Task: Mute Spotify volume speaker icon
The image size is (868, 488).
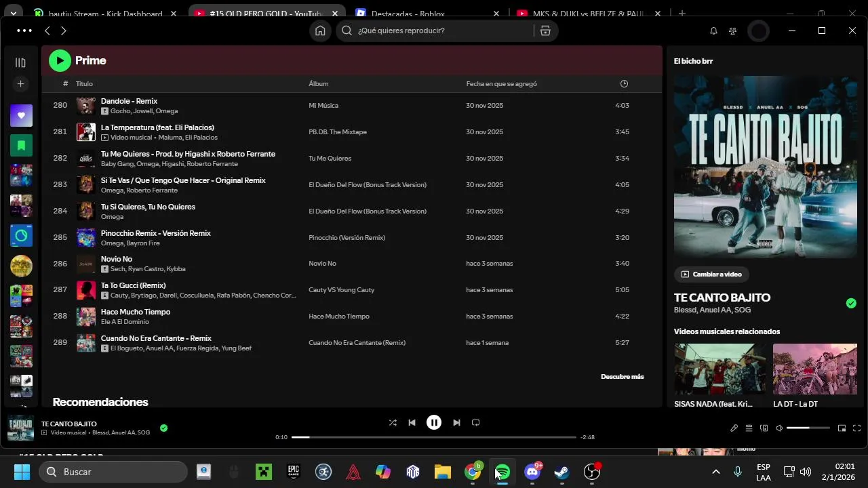Action: [x=779, y=428]
